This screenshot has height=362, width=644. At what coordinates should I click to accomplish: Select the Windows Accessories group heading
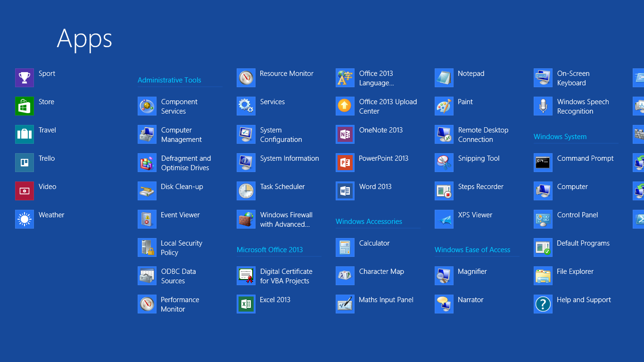tap(369, 222)
